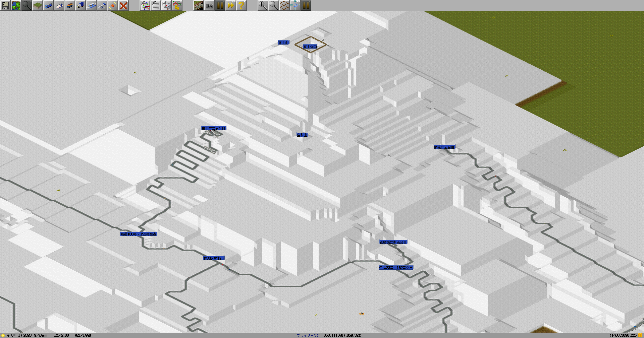The height and width of the screenshot is (338, 644).
Task: Select the 御殿場口新五合目 label
Action: point(393,242)
